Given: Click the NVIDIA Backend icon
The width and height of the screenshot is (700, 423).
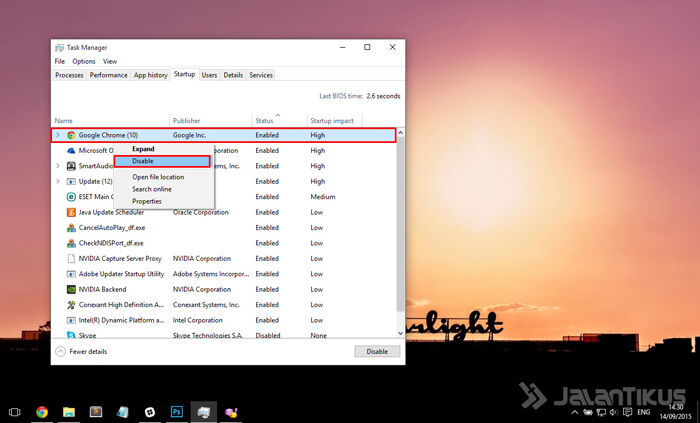Looking at the screenshot, I should pyautogui.click(x=71, y=289).
